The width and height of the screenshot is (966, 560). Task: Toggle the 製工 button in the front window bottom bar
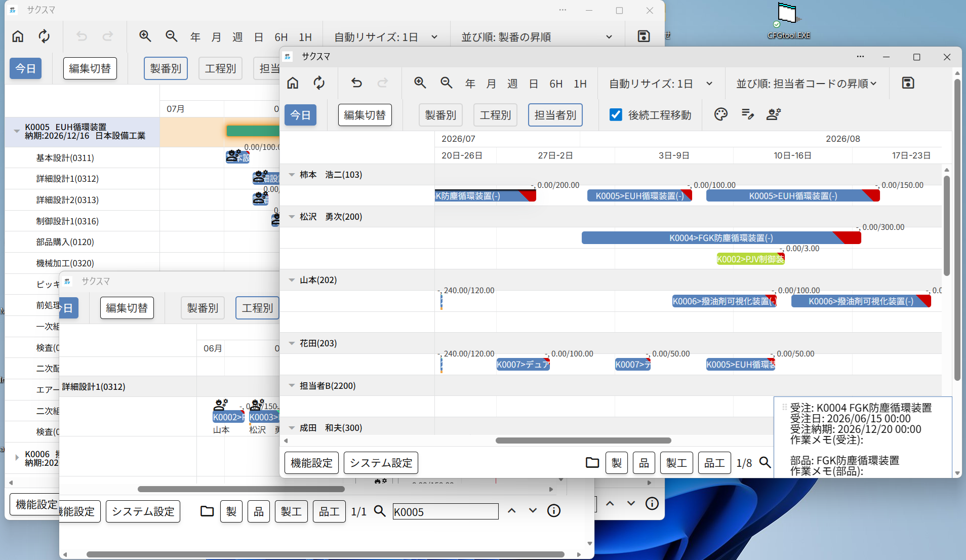[676, 463]
